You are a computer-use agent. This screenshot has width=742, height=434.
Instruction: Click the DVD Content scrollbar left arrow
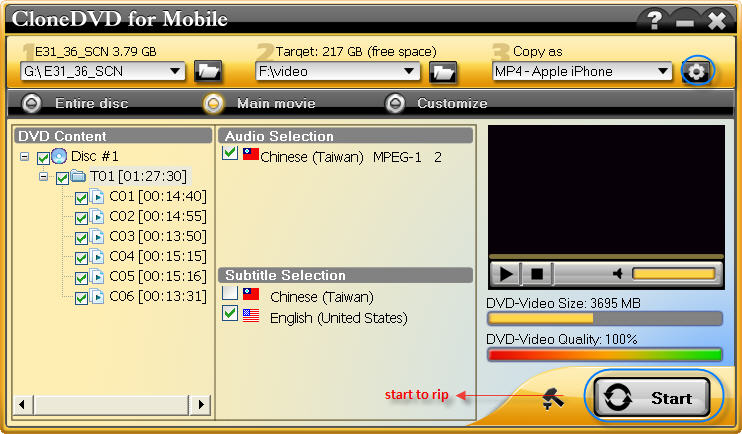tap(22, 405)
